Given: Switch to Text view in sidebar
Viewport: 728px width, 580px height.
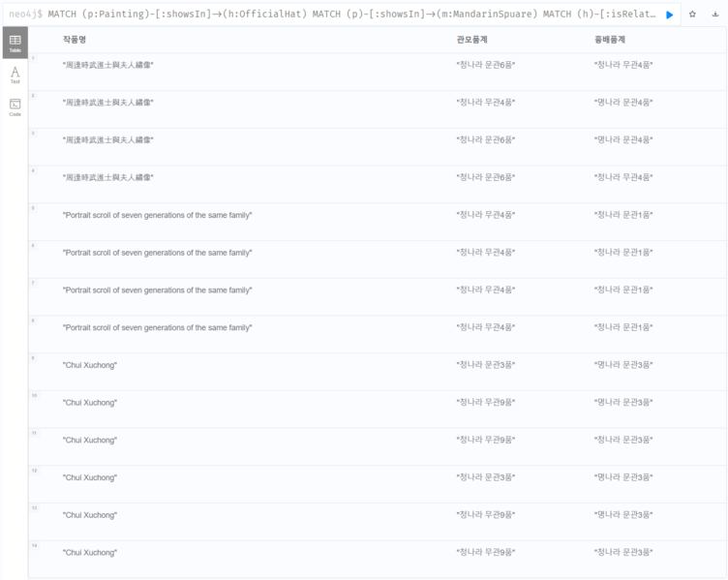Looking at the screenshot, I should tap(15, 75).
